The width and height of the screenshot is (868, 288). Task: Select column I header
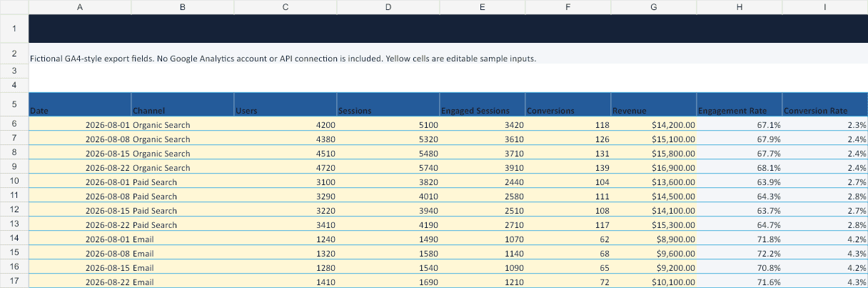[825, 6]
